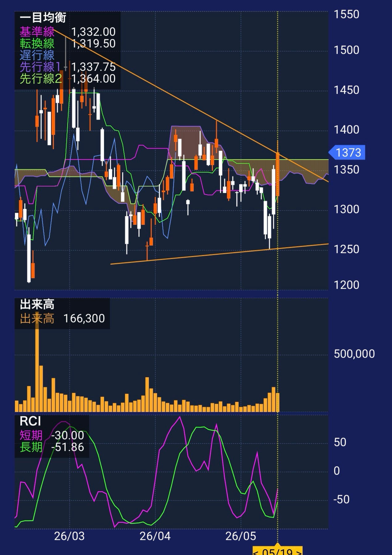Tap the 1350 price axis label
Viewport: 392px width, 555px height.
click(346, 170)
